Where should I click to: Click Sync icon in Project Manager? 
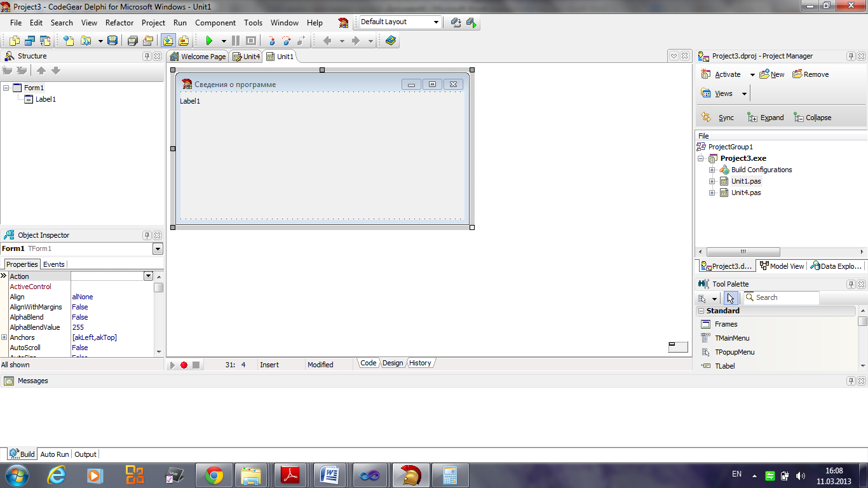coord(706,118)
